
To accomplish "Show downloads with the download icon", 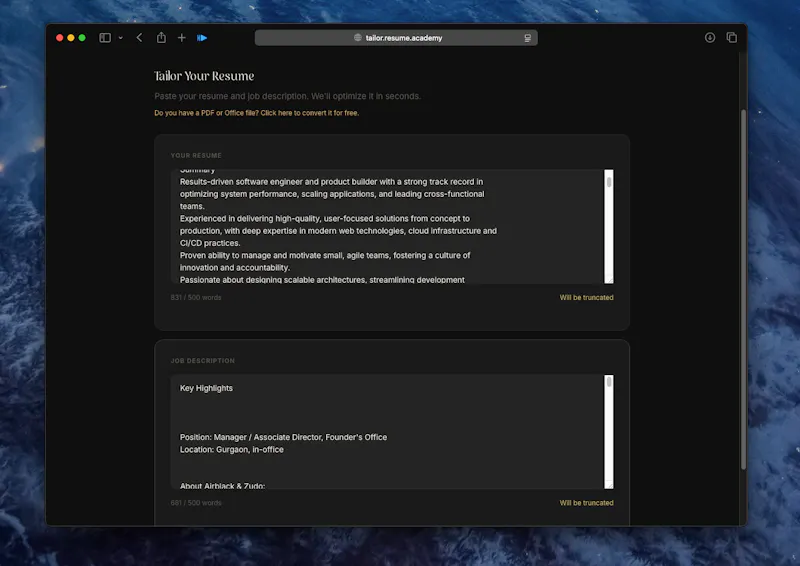I will [x=710, y=38].
